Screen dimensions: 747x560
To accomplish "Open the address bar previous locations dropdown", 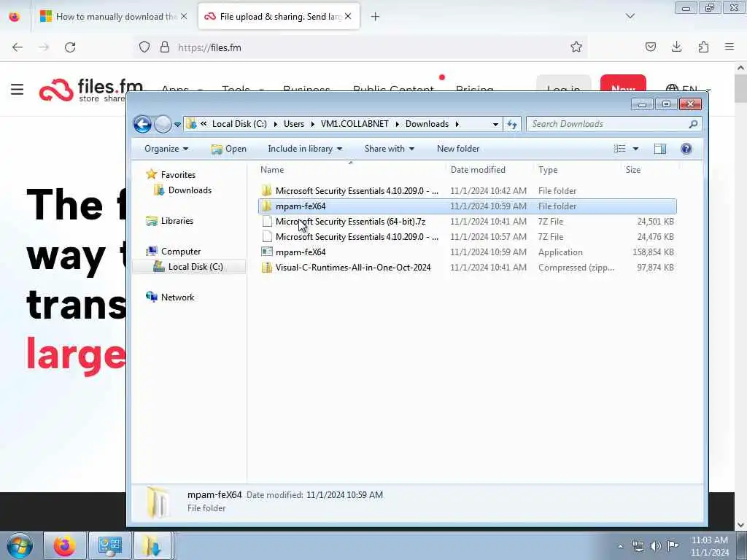I will click(x=495, y=124).
